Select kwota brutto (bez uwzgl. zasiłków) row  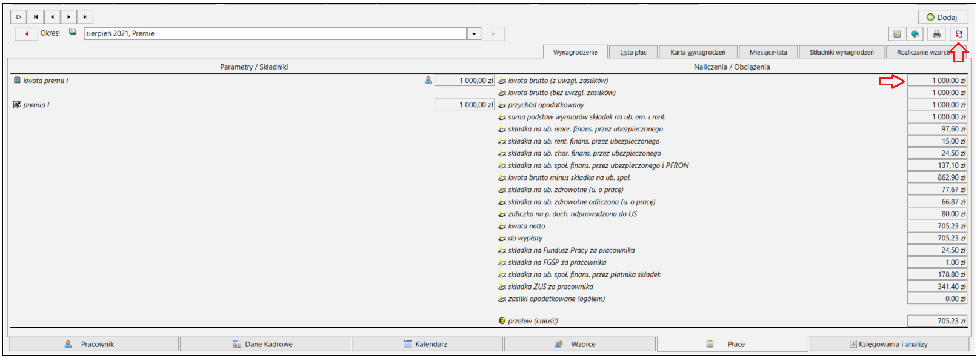[x=562, y=93]
